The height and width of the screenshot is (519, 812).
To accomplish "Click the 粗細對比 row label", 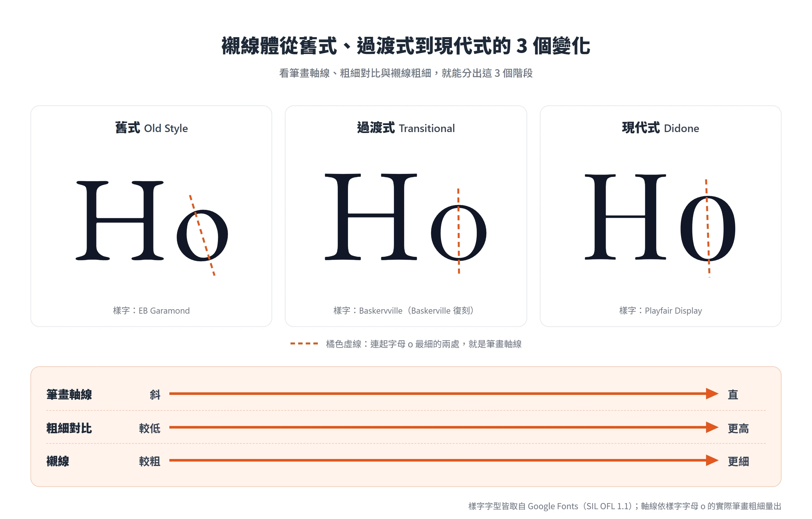I will (69, 428).
